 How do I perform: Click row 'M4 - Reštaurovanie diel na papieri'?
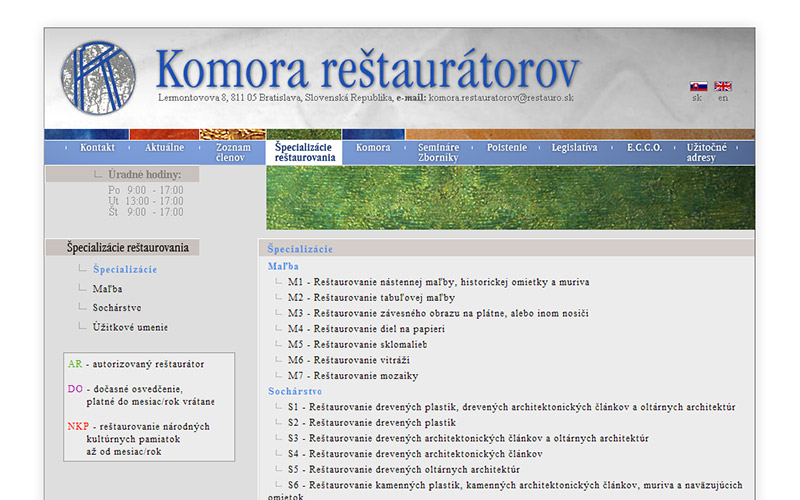coord(366,329)
